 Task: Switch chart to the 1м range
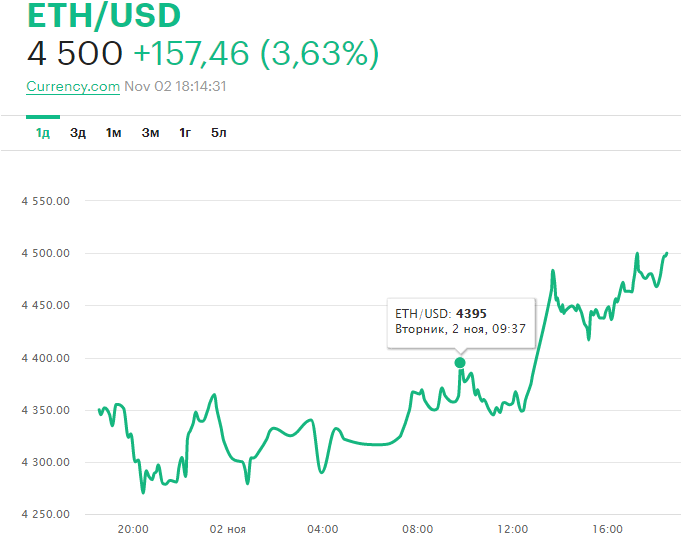tap(113, 133)
